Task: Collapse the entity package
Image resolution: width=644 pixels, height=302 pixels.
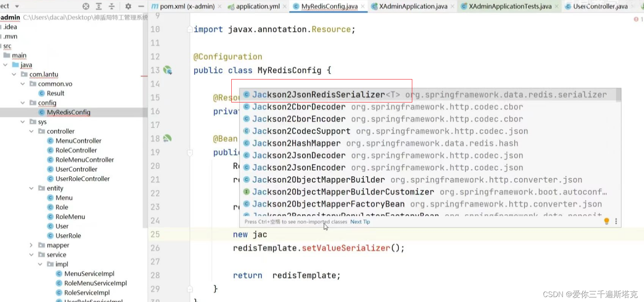Action: (31, 188)
